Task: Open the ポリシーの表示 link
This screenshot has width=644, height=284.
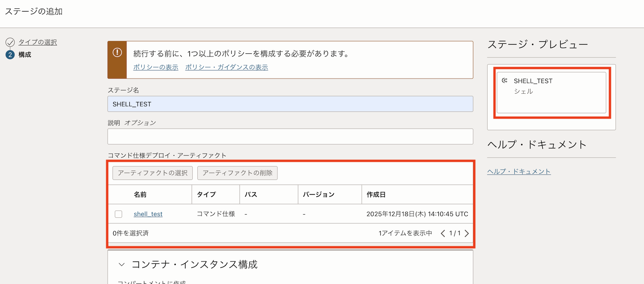Action: coord(155,68)
